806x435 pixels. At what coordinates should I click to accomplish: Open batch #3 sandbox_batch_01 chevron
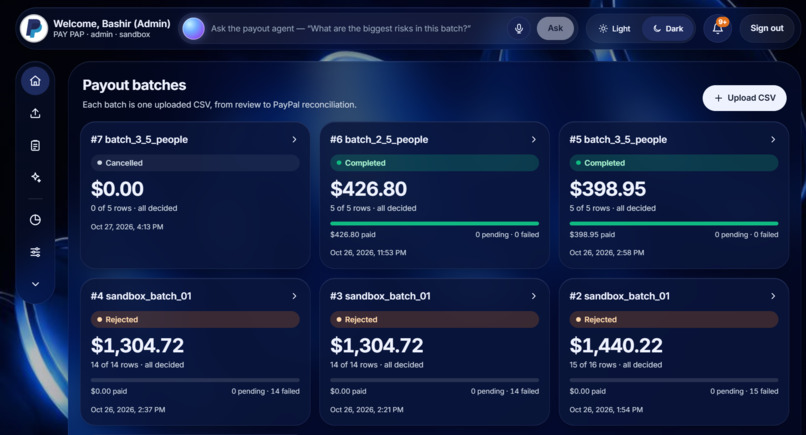coord(534,296)
